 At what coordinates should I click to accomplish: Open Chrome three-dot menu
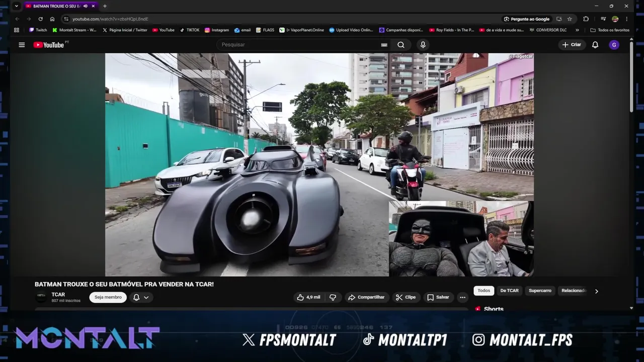626,19
